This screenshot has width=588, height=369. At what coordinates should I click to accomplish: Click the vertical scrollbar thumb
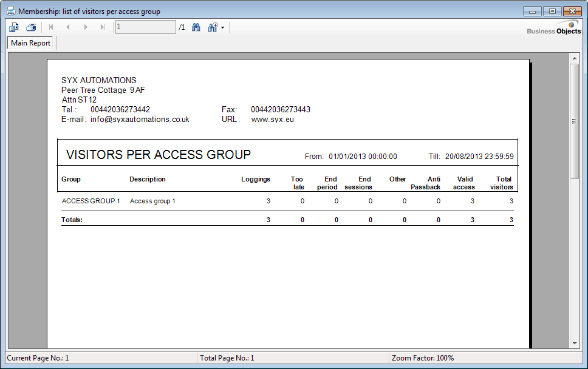point(574,121)
